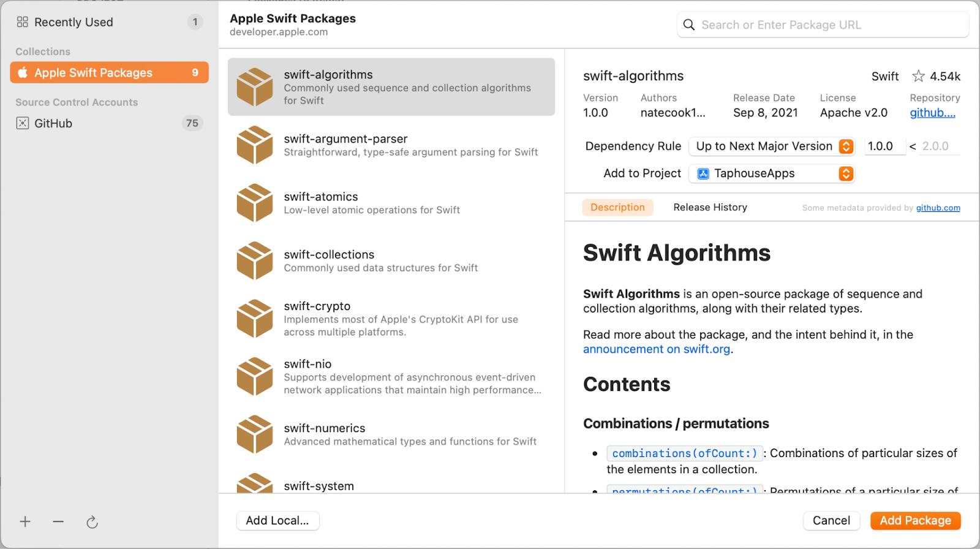Open the Add to Project dropdown

click(772, 173)
